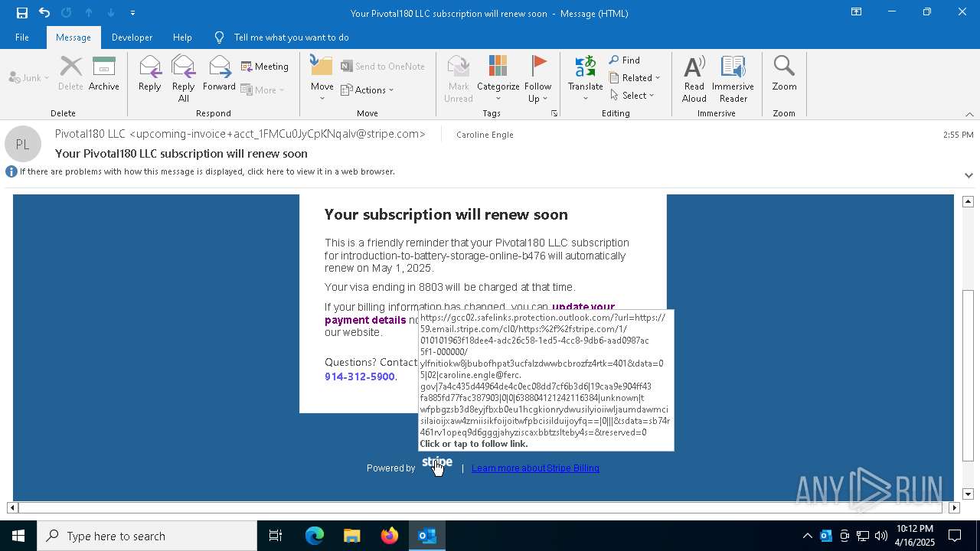This screenshot has width=980, height=551.
Task: Open the Categorize color menu
Action: [498, 79]
